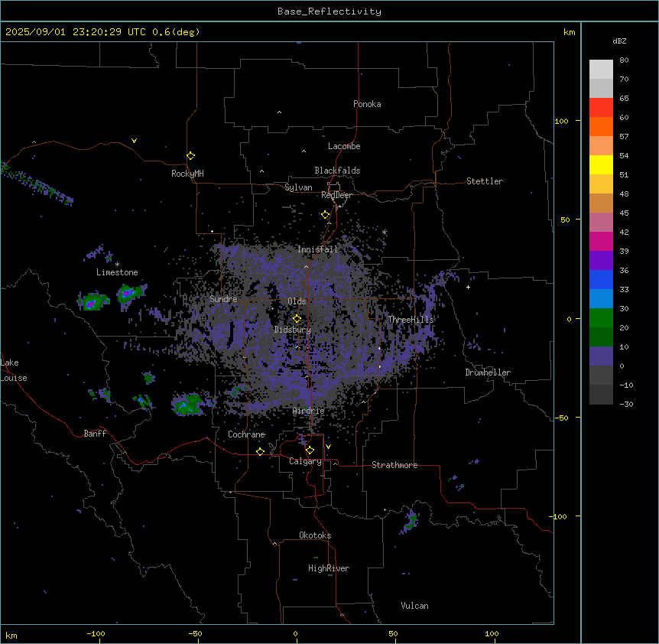Click the Innisfail city label

(317, 249)
